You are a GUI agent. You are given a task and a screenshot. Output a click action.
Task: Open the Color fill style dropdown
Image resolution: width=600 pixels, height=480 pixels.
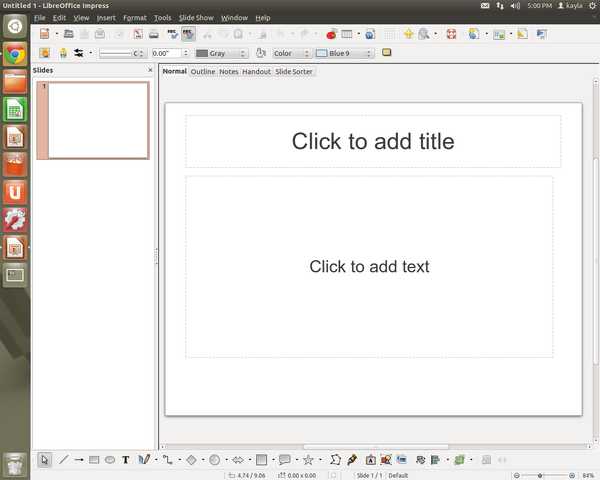click(x=292, y=53)
